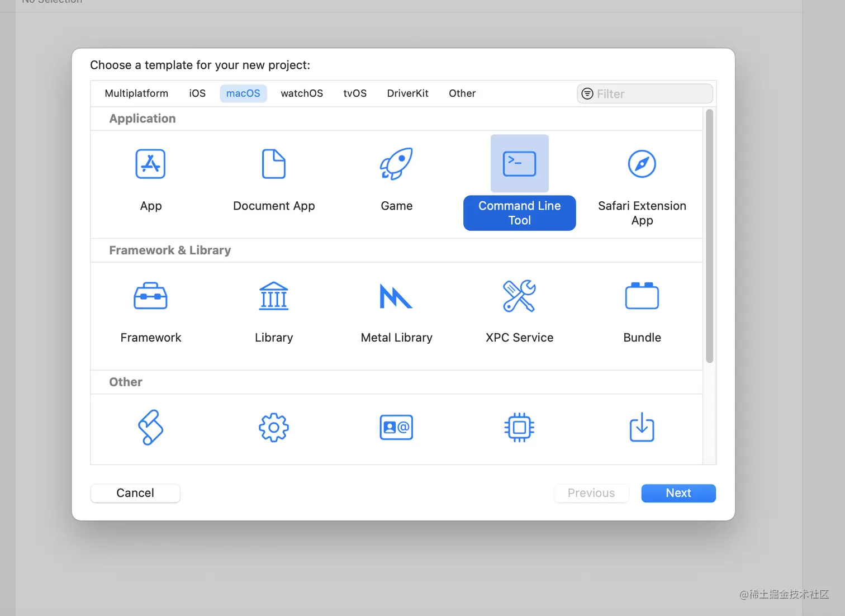The image size is (845, 616).
Task: Click the filter icon in search field
Action: pos(587,94)
